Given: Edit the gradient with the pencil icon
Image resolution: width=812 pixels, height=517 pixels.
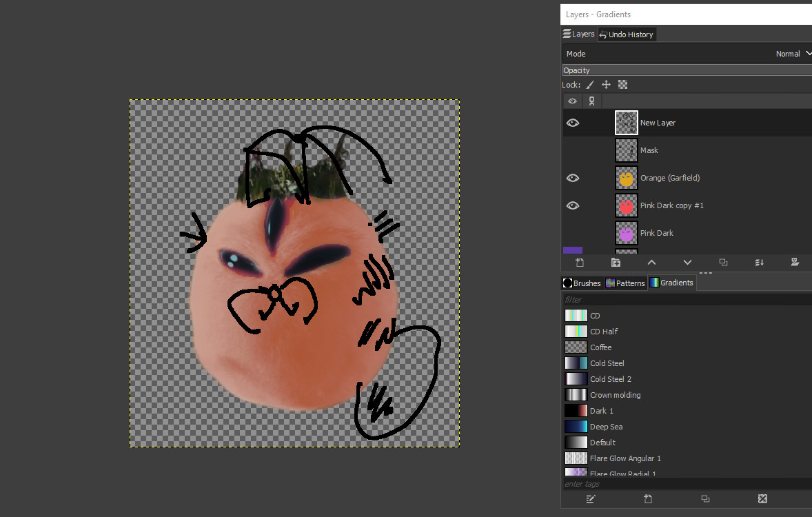Looking at the screenshot, I should click(590, 499).
